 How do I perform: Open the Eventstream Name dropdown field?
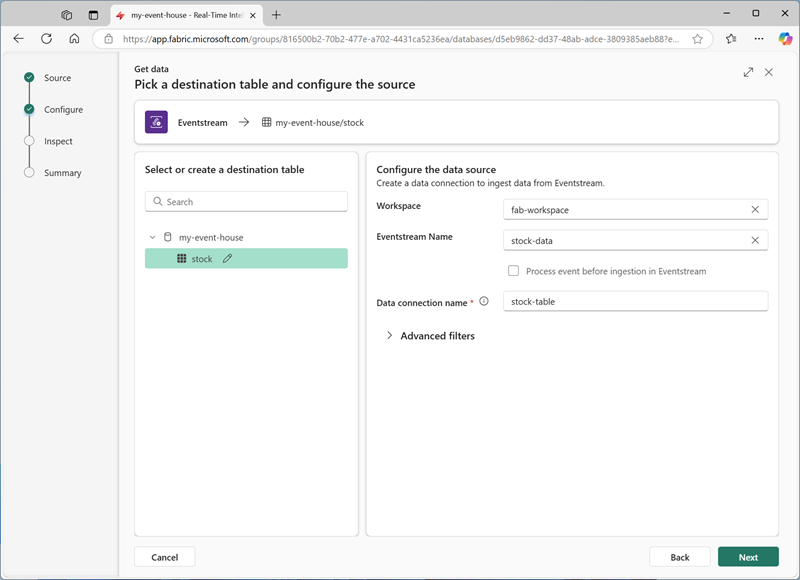coord(635,240)
